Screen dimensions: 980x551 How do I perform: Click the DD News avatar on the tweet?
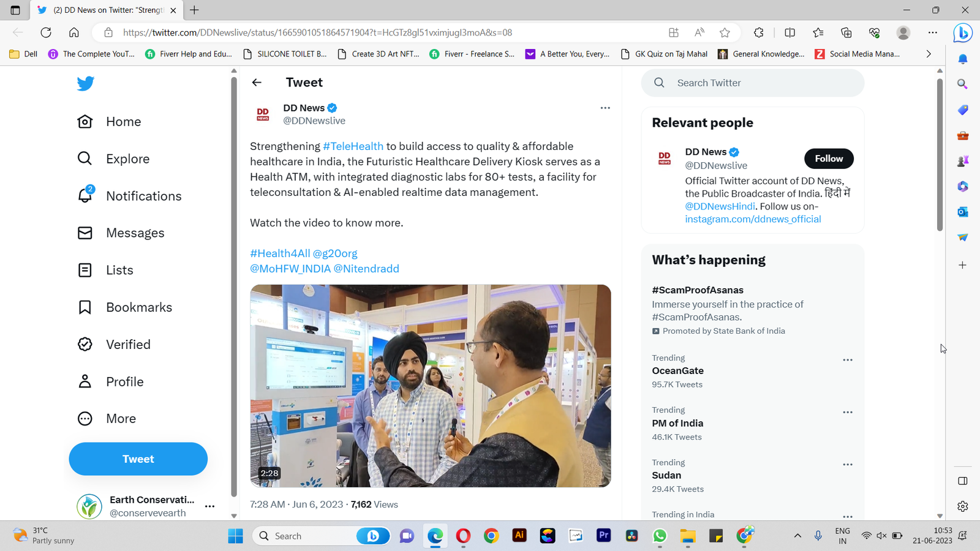(x=263, y=114)
